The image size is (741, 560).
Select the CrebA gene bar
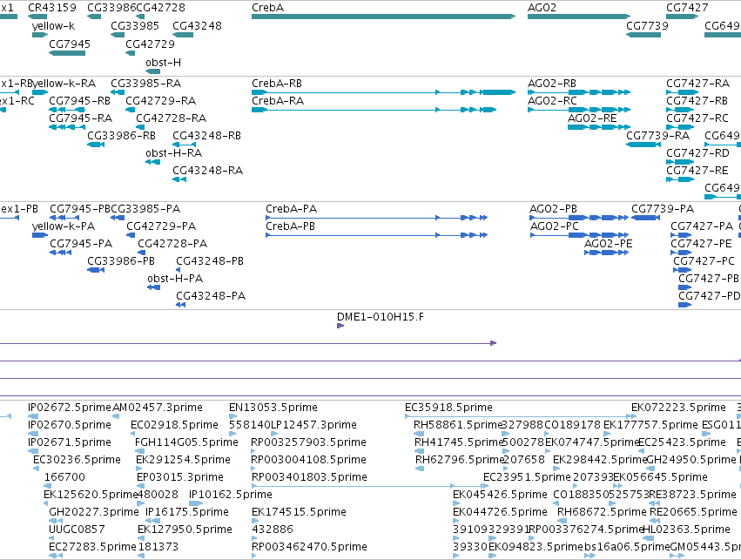[x=383, y=17]
